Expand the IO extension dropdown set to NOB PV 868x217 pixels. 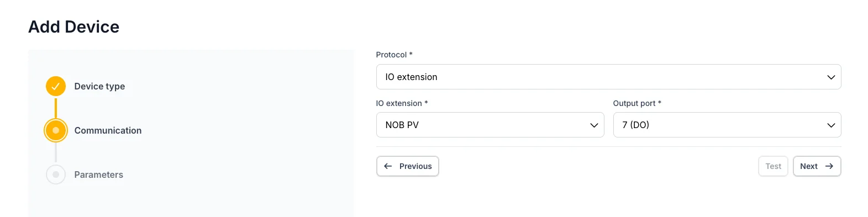pyautogui.click(x=490, y=125)
